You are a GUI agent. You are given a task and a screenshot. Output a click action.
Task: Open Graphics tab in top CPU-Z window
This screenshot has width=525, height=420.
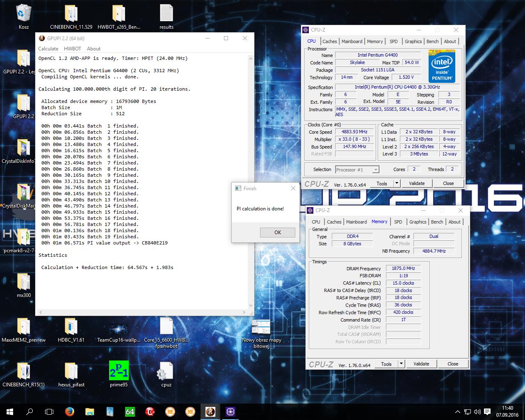click(x=413, y=41)
